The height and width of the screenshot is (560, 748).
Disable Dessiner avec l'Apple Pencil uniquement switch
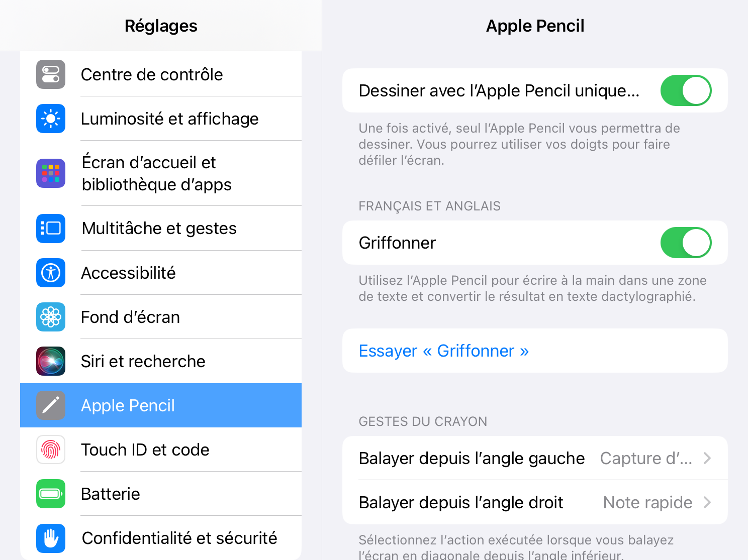[x=686, y=90]
